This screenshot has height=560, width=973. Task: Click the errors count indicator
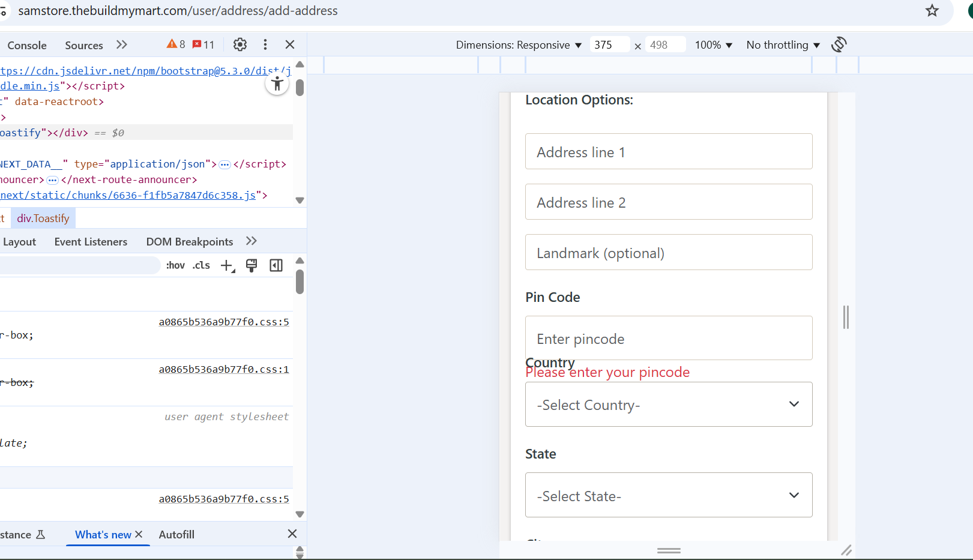203,44
